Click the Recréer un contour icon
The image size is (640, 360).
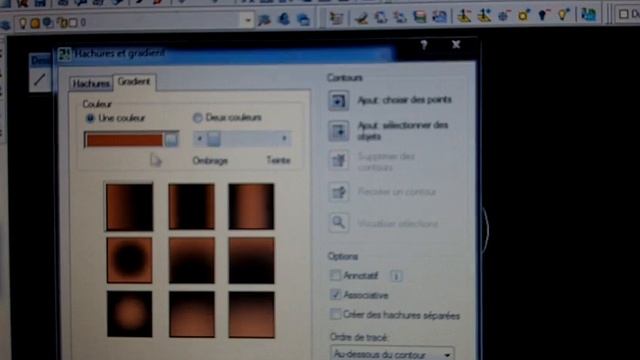pyautogui.click(x=338, y=192)
